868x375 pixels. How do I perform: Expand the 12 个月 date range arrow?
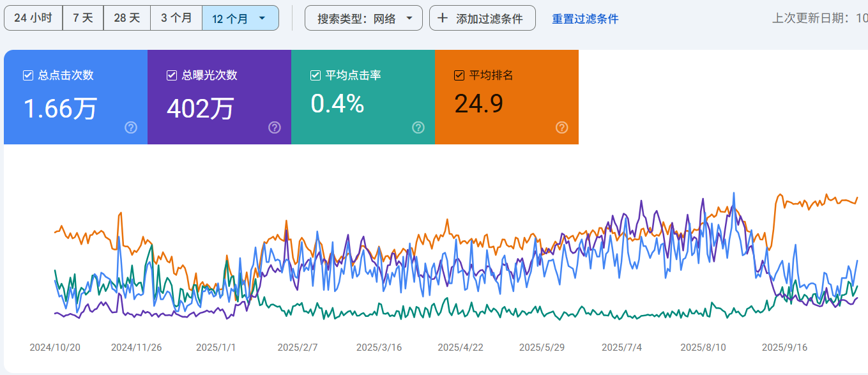(263, 19)
